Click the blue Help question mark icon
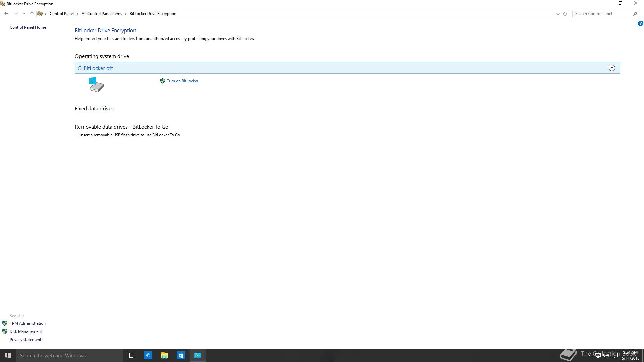The image size is (644, 362). click(x=640, y=23)
